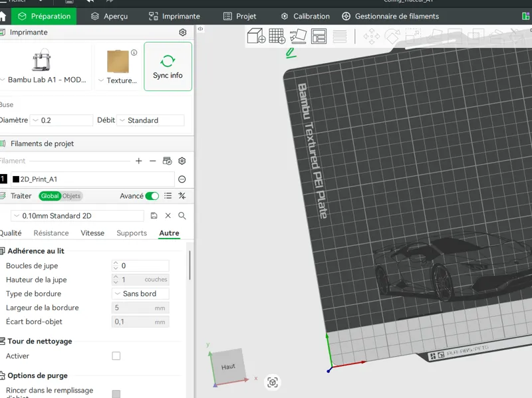The width and height of the screenshot is (532, 398).
Task: Open filament settings gear icon
Action: pos(182,161)
